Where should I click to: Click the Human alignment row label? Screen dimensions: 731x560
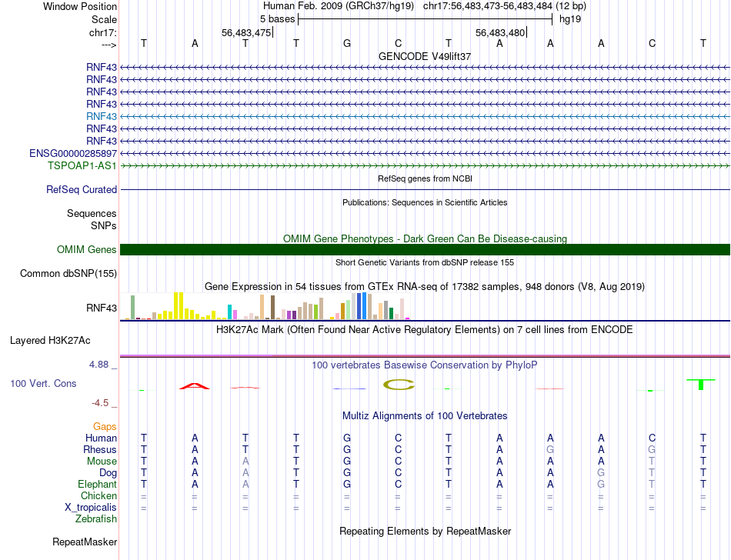coord(101,438)
